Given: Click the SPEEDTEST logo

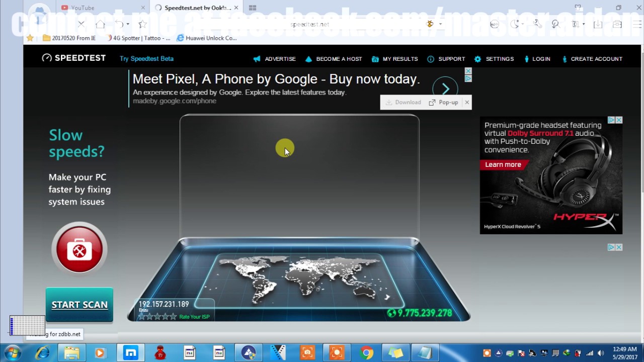Looking at the screenshot, I should coord(74,58).
